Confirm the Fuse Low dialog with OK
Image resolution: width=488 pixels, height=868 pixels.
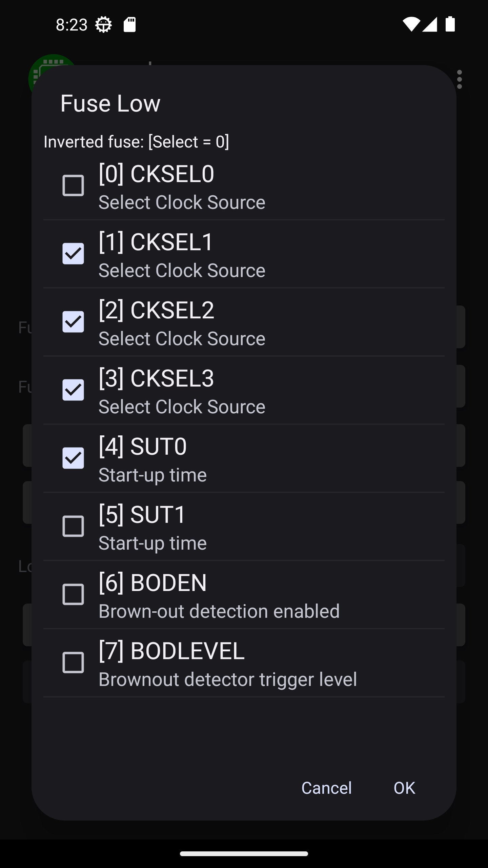(x=404, y=788)
